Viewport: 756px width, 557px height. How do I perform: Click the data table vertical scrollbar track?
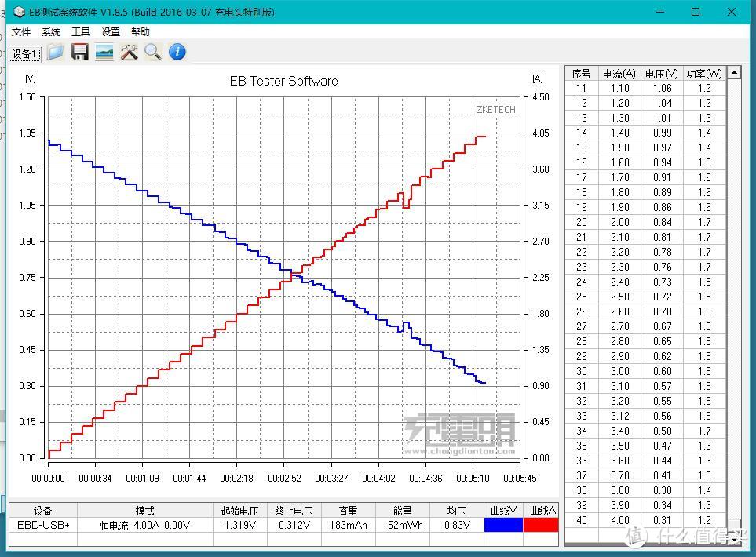pos(734,299)
